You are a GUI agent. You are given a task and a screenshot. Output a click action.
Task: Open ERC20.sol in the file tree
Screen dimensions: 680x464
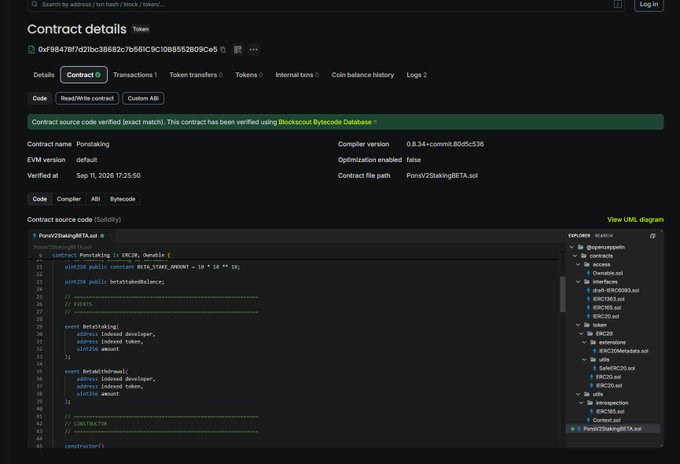[608, 377]
